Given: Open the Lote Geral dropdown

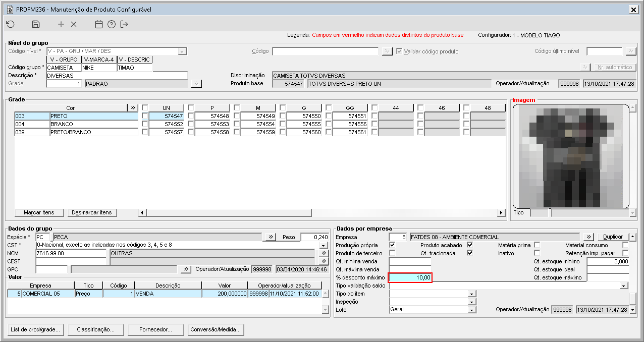Looking at the screenshot, I should 472,310.
